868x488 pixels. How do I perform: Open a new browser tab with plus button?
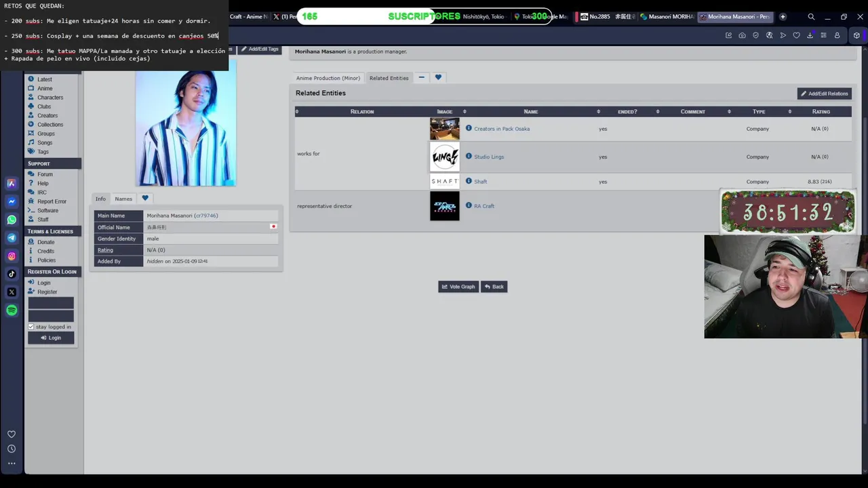click(783, 16)
